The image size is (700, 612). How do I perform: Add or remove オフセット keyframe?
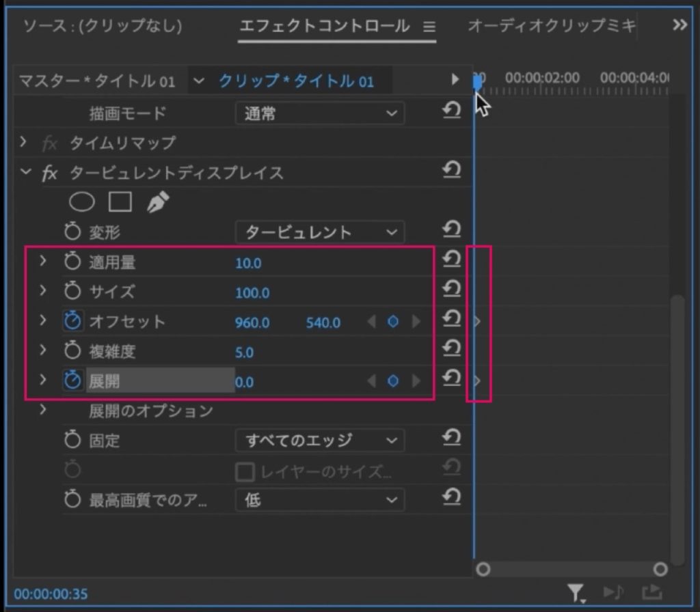[393, 321]
